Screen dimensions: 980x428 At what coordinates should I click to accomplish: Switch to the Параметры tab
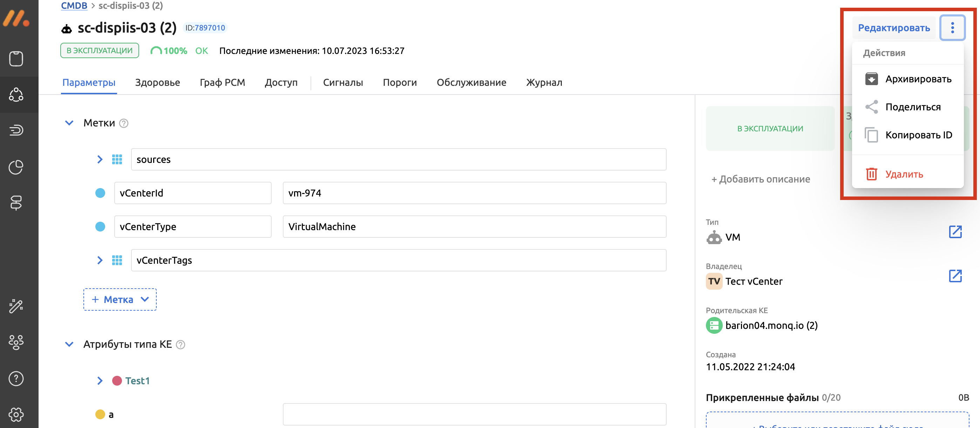[x=89, y=83]
